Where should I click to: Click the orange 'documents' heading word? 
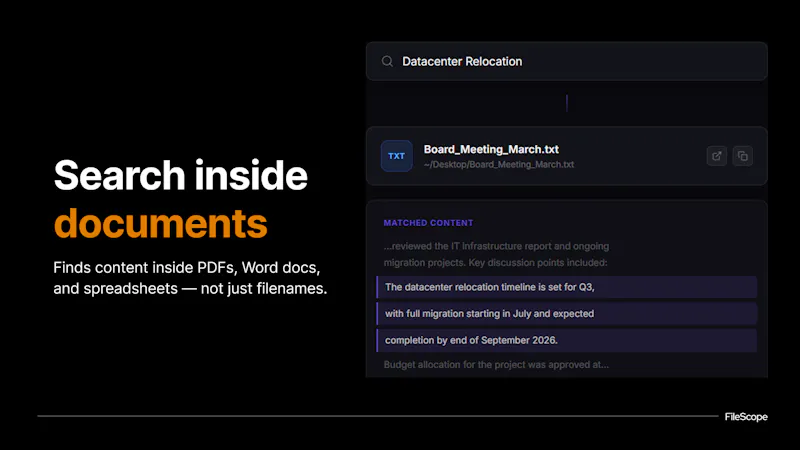(160, 223)
